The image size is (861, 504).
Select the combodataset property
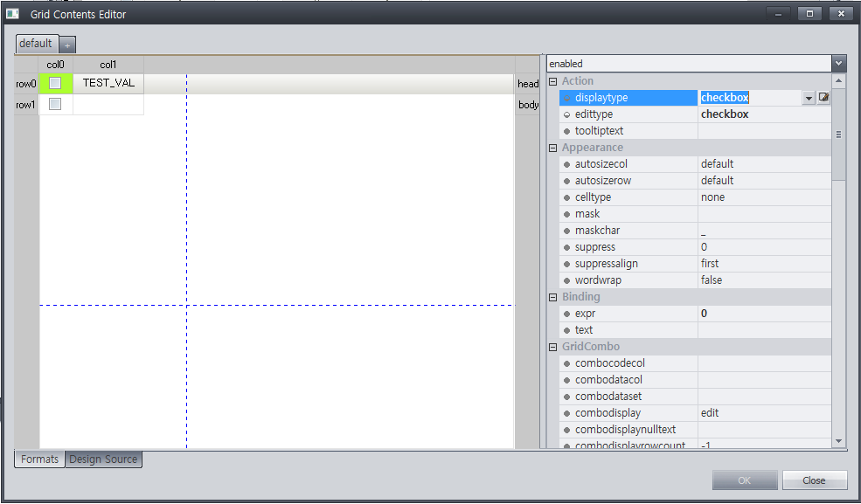[x=628, y=396]
